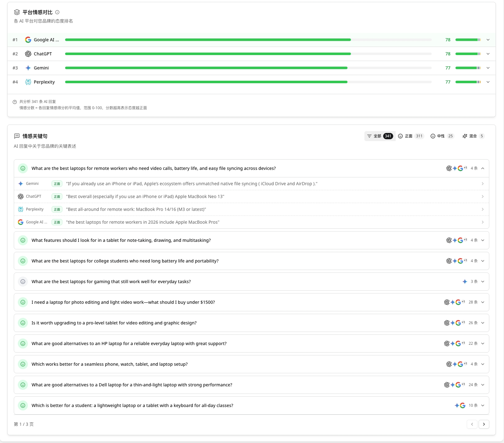
Task: Click the layers icon beside 平台情感对比 heading
Action: point(17,12)
